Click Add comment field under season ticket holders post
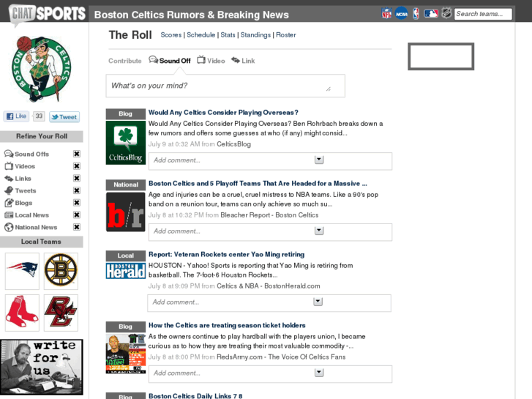The height and width of the screenshot is (399, 532). [x=270, y=374]
